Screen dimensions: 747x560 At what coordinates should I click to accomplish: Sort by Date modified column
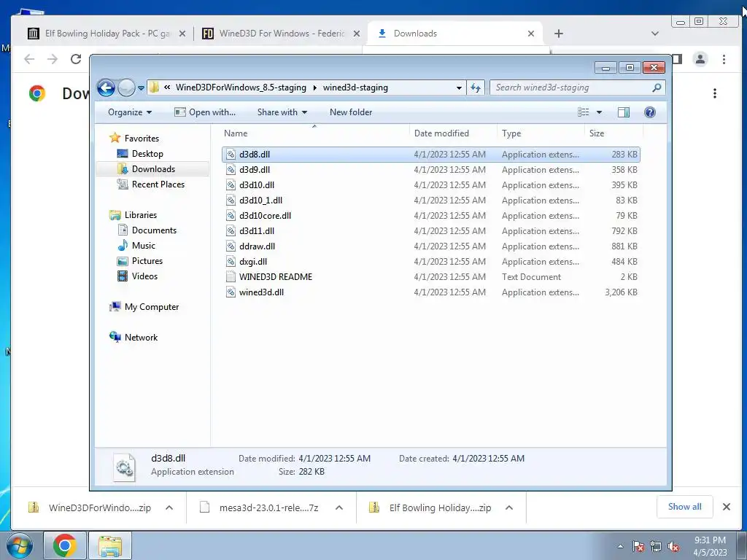452,133
